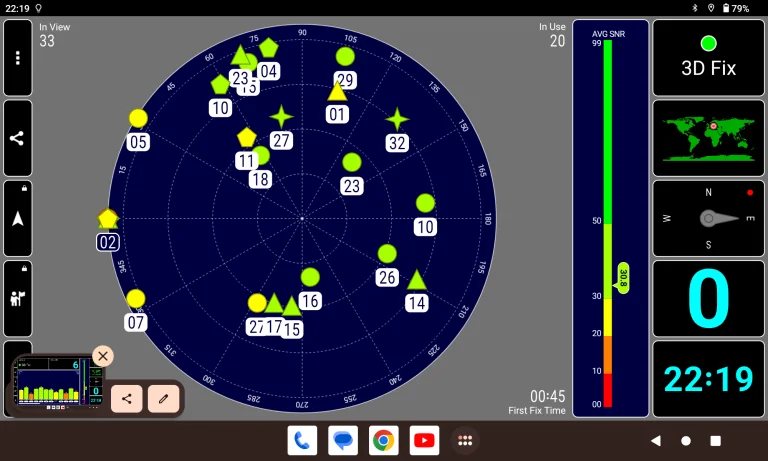Share the captured screenshot
This screenshot has width=768, height=461.
[x=126, y=398]
